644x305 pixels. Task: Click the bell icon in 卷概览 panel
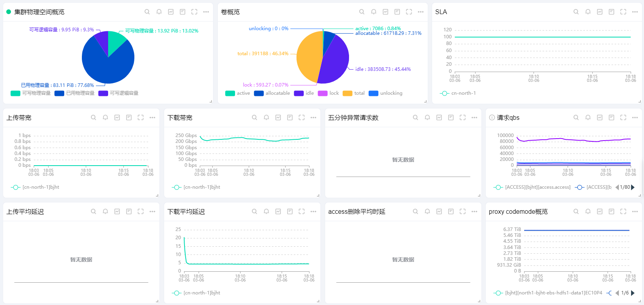coord(374,12)
